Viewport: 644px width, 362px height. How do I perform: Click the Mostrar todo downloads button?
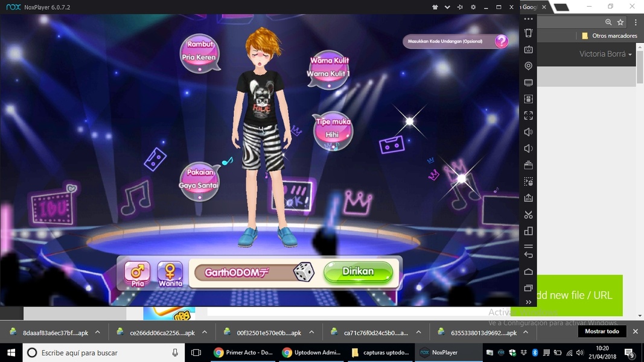(602, 331)
